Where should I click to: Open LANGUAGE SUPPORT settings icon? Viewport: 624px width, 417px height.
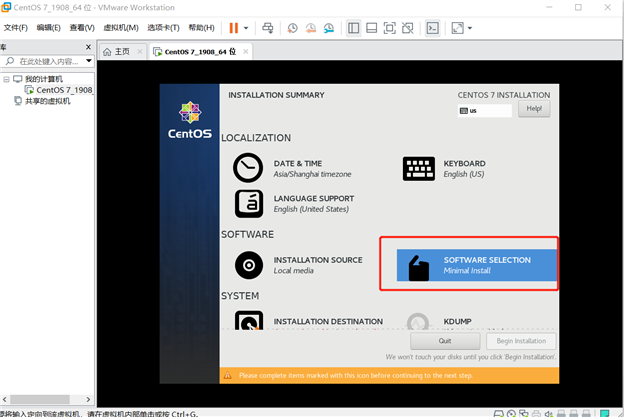(249, 203)
